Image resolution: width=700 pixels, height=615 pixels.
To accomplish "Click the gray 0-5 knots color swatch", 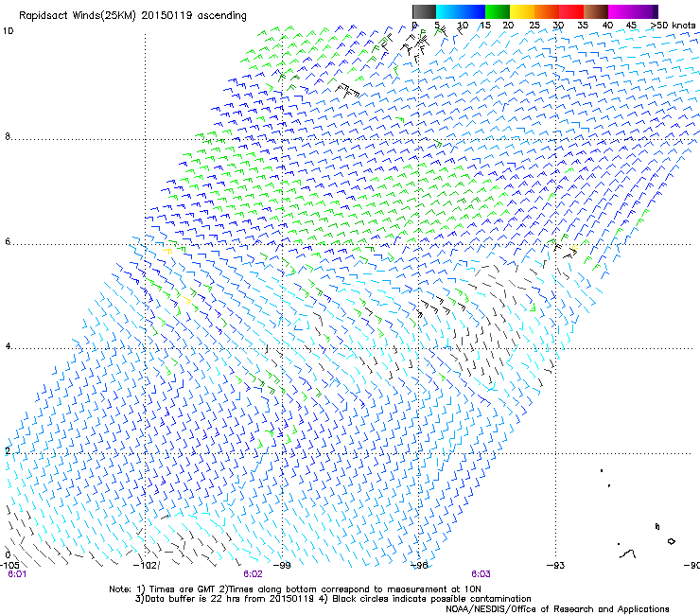I will (x=424, y=11).
